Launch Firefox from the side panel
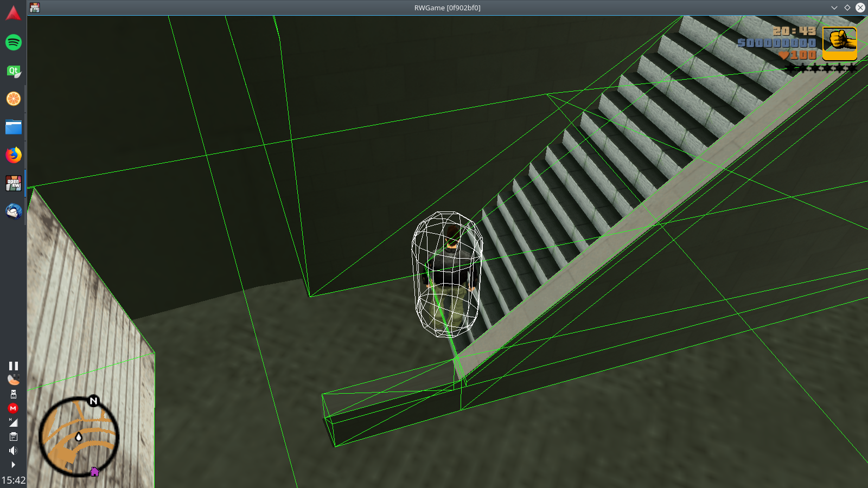 pyautogui.click(x=13, y=155)
